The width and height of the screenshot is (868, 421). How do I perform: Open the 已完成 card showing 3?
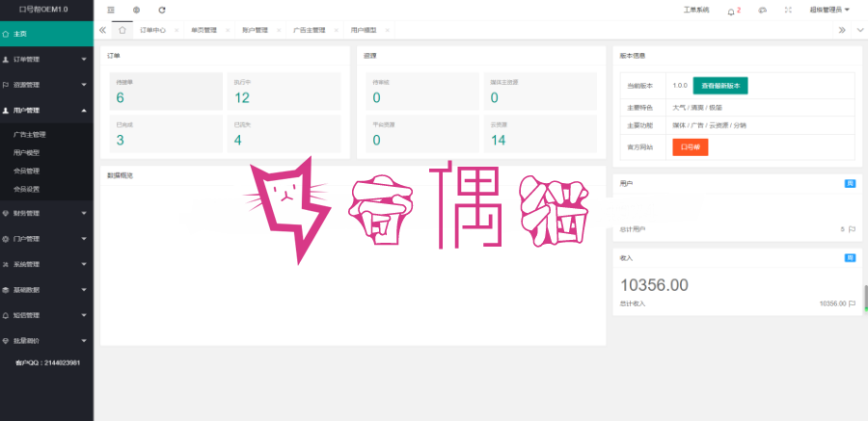166,133
